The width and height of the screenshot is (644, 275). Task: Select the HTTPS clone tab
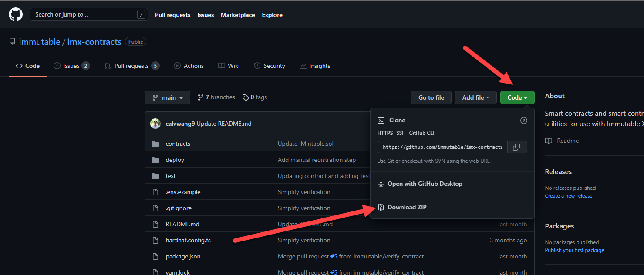click(x=385, y=133)
